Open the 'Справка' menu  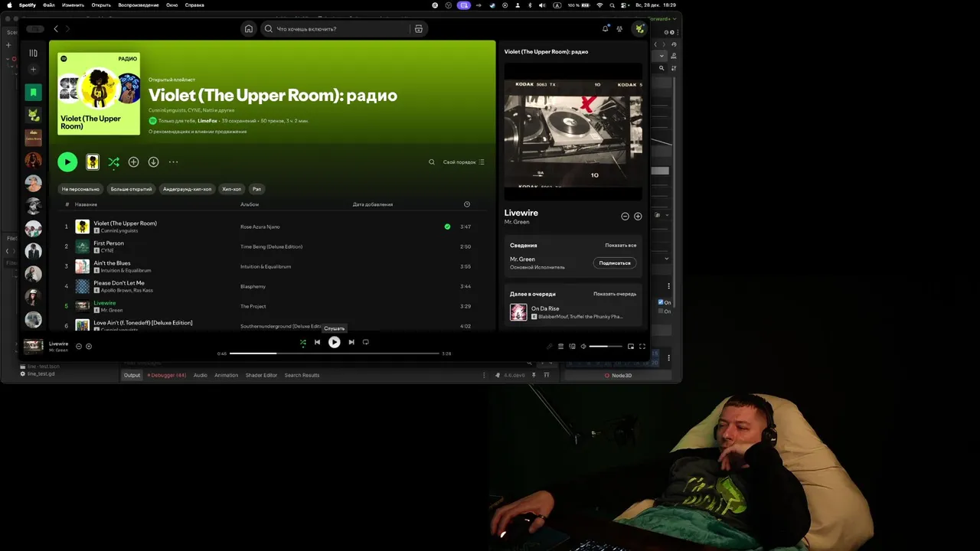click(194, 5)
